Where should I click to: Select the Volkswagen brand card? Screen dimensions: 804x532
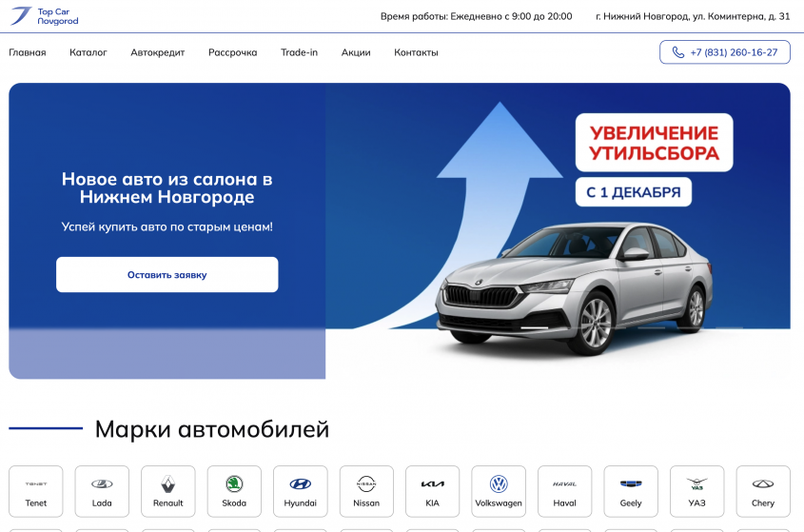click(499, 491)
